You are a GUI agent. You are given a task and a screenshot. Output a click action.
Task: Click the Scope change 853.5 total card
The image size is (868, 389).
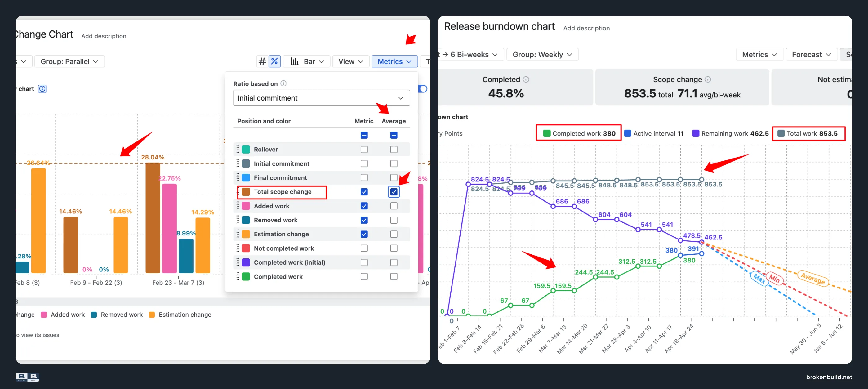coord(682,87)
